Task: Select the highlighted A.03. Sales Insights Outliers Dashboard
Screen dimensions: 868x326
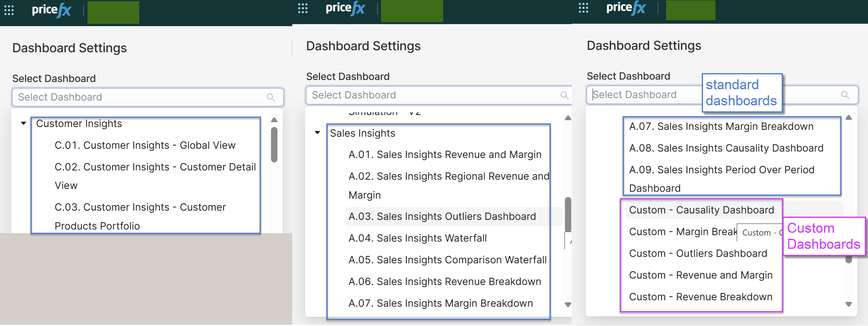Action: 442,216
